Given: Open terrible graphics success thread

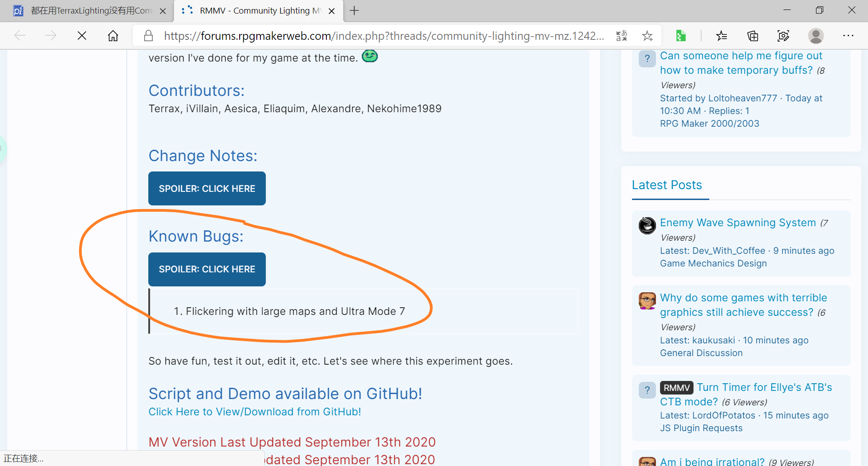Looking at the screenshot, I should 743,305.
